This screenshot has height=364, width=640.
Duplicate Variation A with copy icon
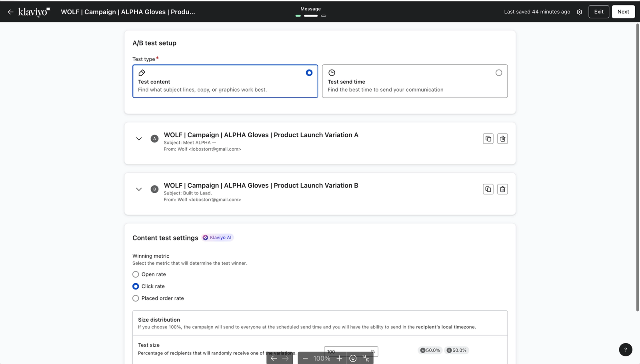click(x=488, y=139)
